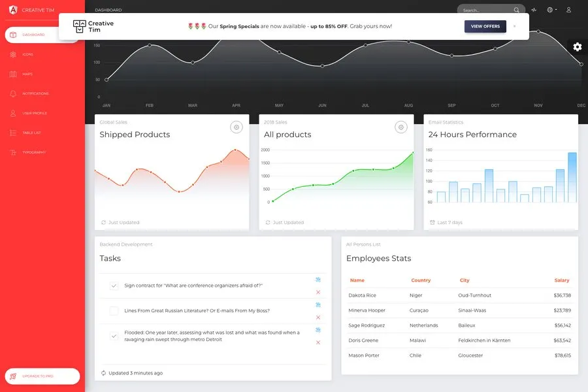Go to Icons in the sidebar
The image size is (588, 392).
coord(27,54)
